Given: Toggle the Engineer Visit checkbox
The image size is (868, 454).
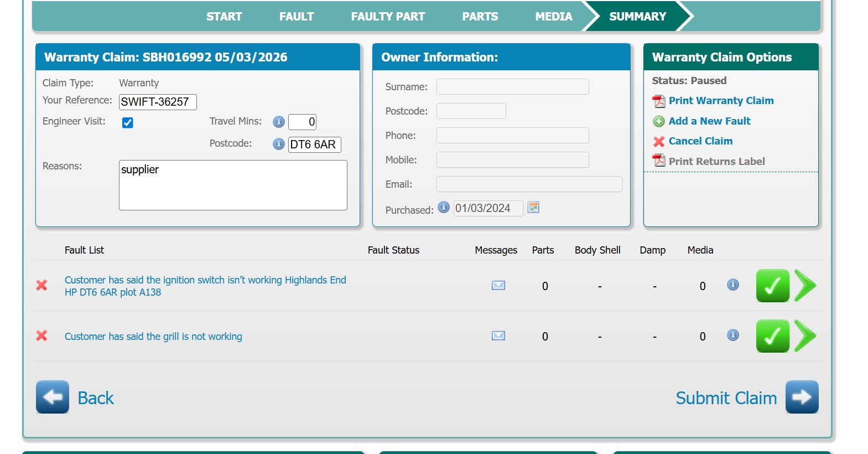Looking at the screenshot, I should pos(128,123).
